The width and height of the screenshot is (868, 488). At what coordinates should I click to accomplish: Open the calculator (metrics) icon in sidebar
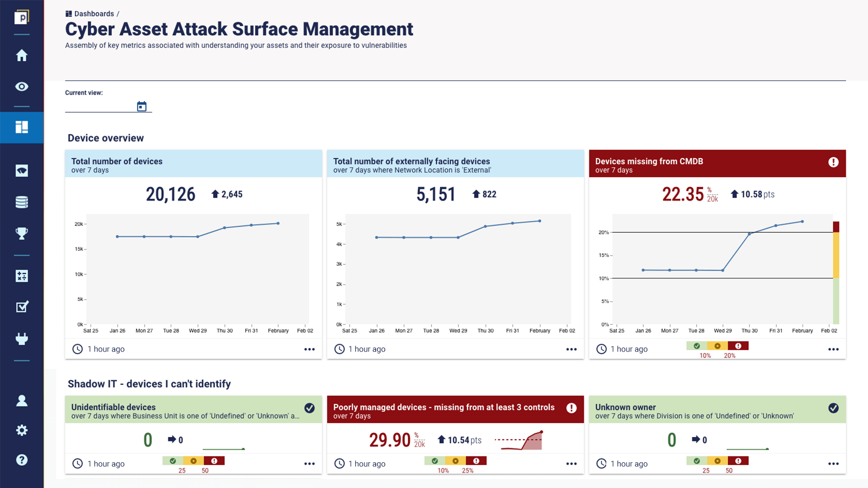click(x=21, y=276)
